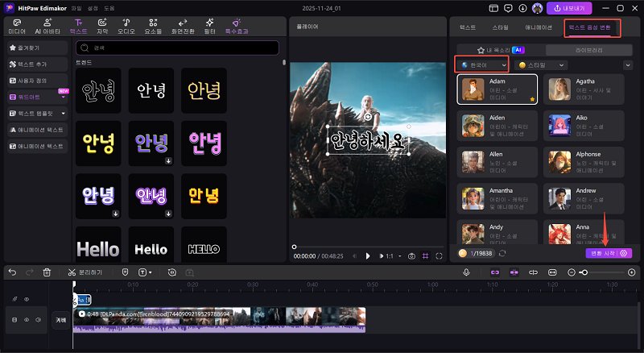The height and width of the screenshot is (353, 644).
Task: Open the 필터 filters tool
Action: point(210,27)
